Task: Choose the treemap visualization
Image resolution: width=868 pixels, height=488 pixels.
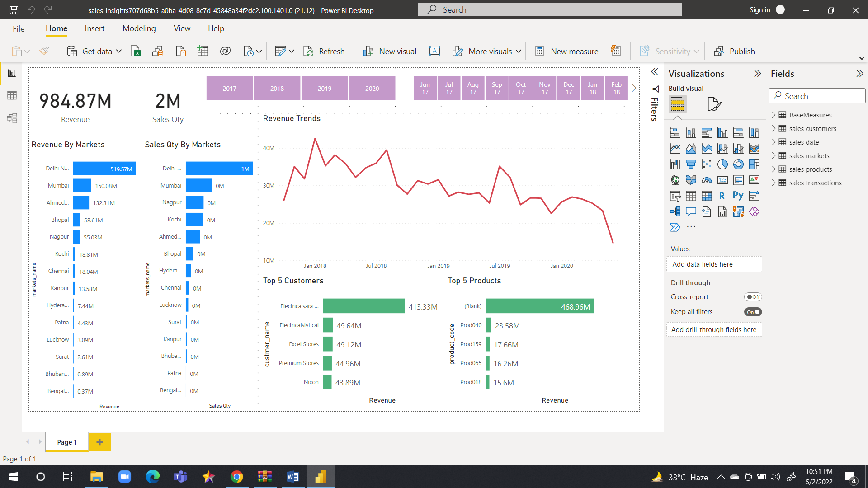Action: point(754,164)
